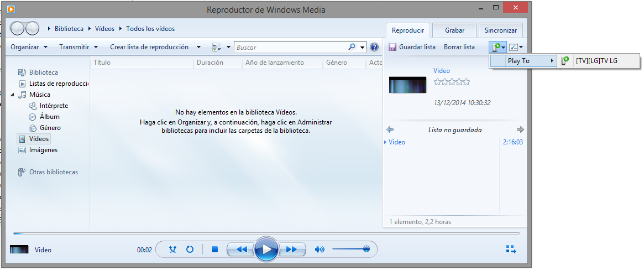
Task: Click the Lista no guardada title
Action: (x=454, y=130)
